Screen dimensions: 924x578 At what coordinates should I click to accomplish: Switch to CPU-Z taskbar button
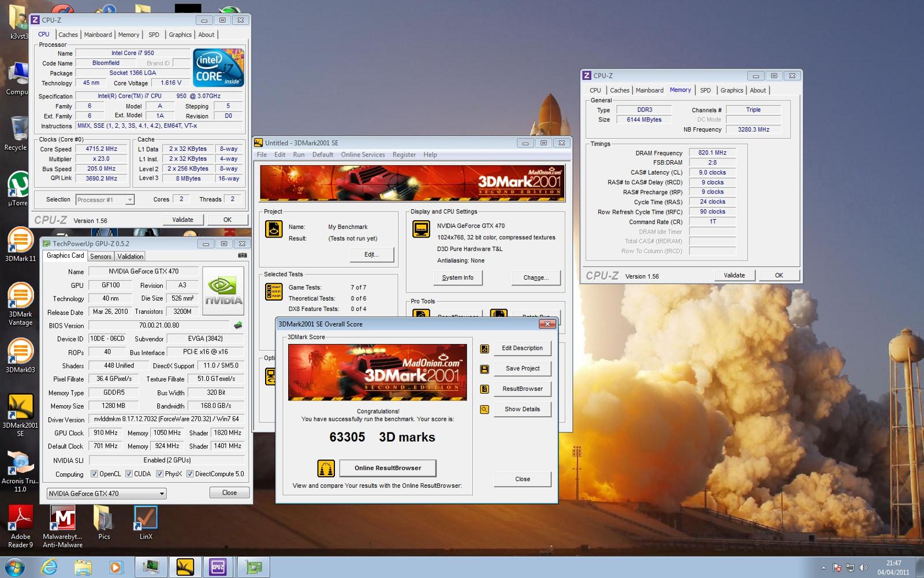pyautogui.click(x=218, y=567)
